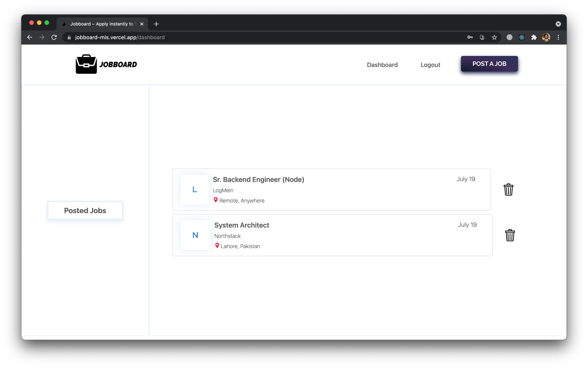Screen dimensions: 588x368
Task: Open React Developer Tools extension
Action: 522,37
